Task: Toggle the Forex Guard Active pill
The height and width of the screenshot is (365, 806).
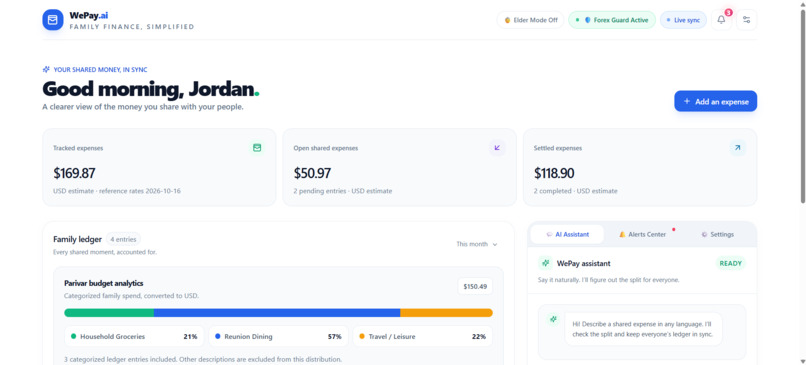Action: (x=612, y=20)
